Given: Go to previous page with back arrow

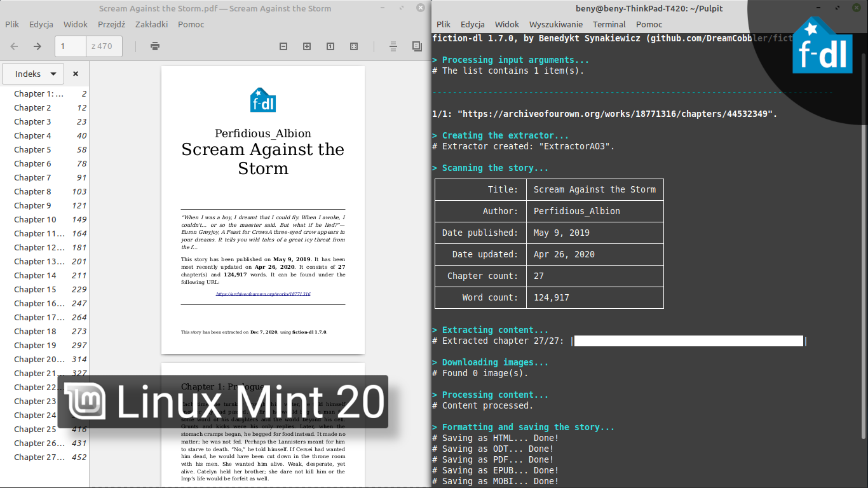Looking at the screenshot, I should click(14, 46).
